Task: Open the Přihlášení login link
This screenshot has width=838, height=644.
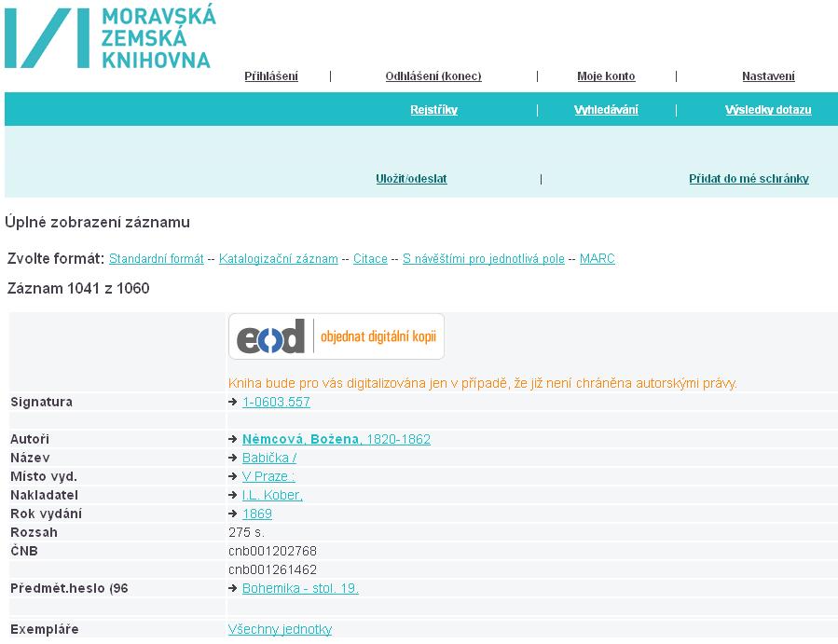Action: tap(271, 76)
